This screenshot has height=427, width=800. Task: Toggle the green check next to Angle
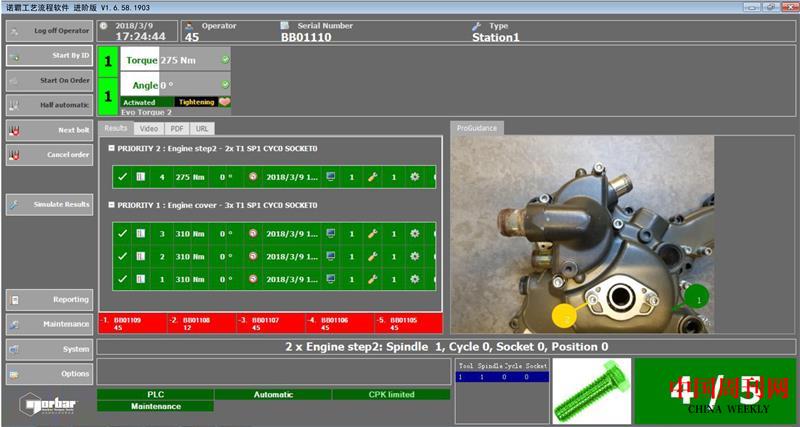[x=225, y=86]
